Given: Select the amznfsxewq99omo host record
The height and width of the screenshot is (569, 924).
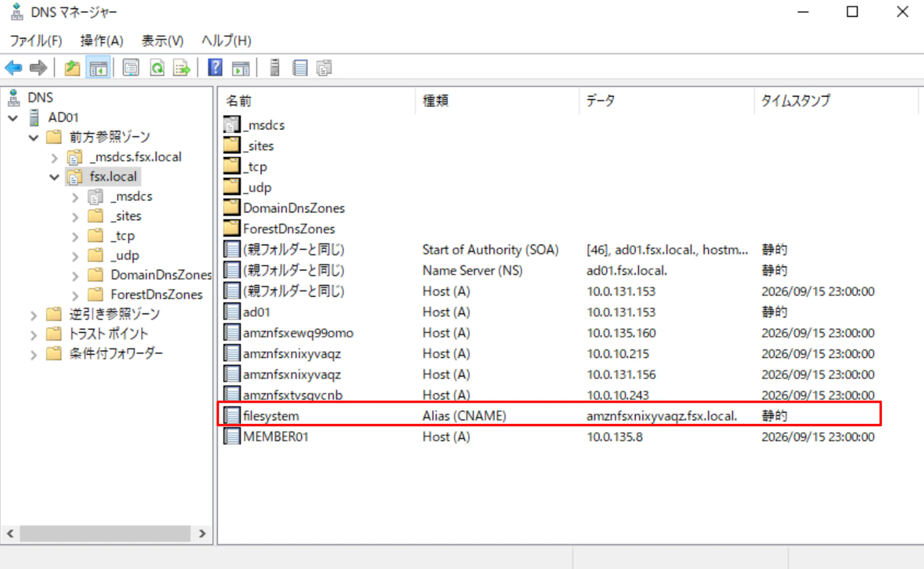Looking at the screenshot, I should (x=550, y=333).
